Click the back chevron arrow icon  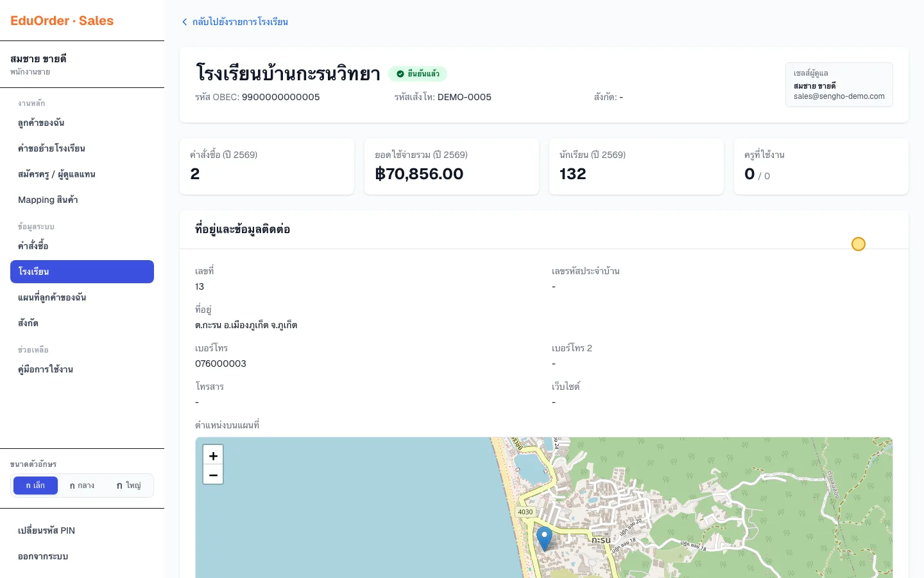[185, 22]
